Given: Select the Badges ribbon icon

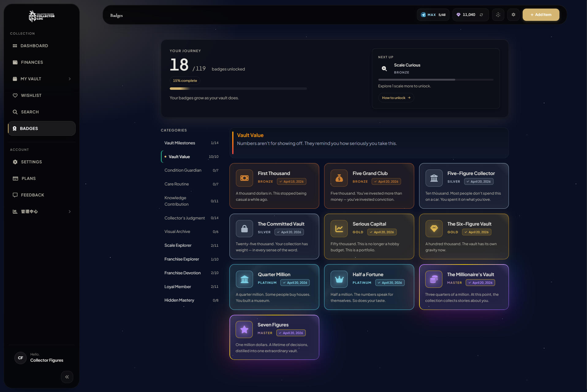Looking at the screenshot, I should [15, 128].
